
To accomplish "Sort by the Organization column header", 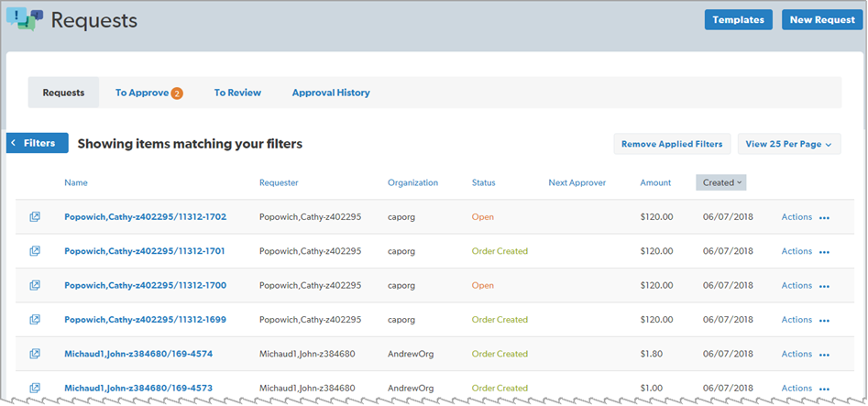I will pos(413,182).
